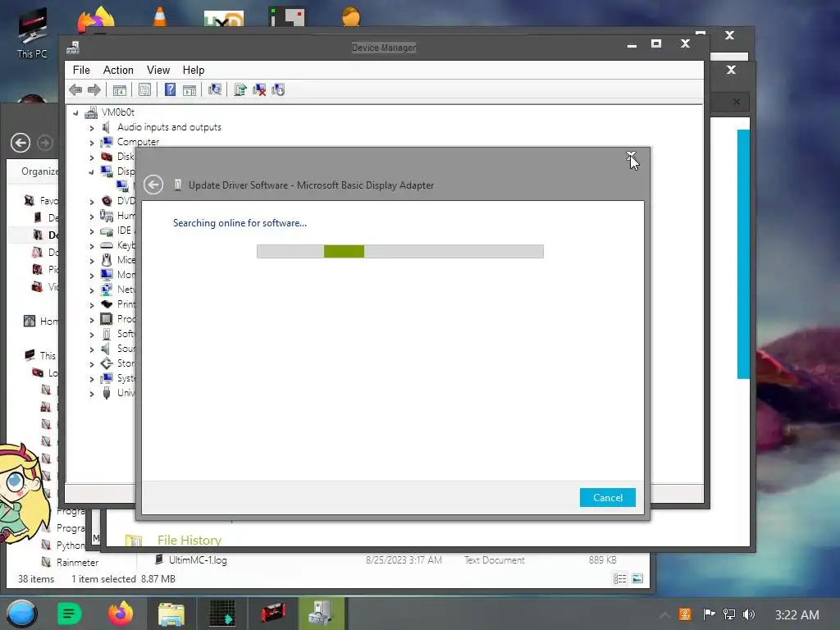Click the Disable device down-arrow icon
The image size is (840, 630).
278,90
